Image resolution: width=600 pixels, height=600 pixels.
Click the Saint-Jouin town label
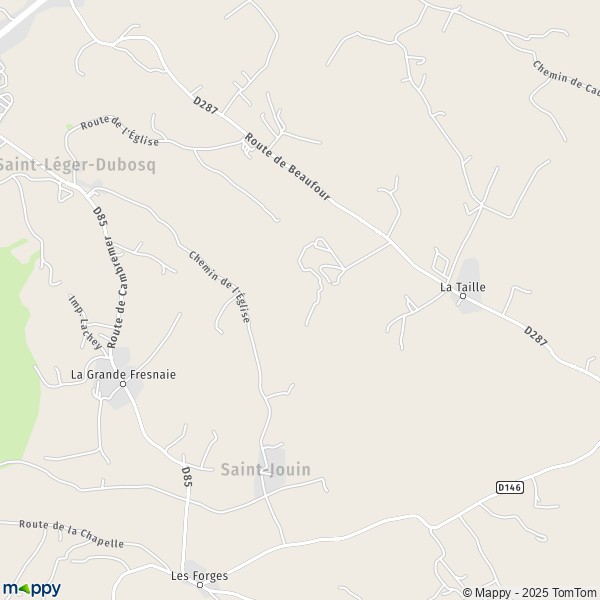[x=266, y=470]
